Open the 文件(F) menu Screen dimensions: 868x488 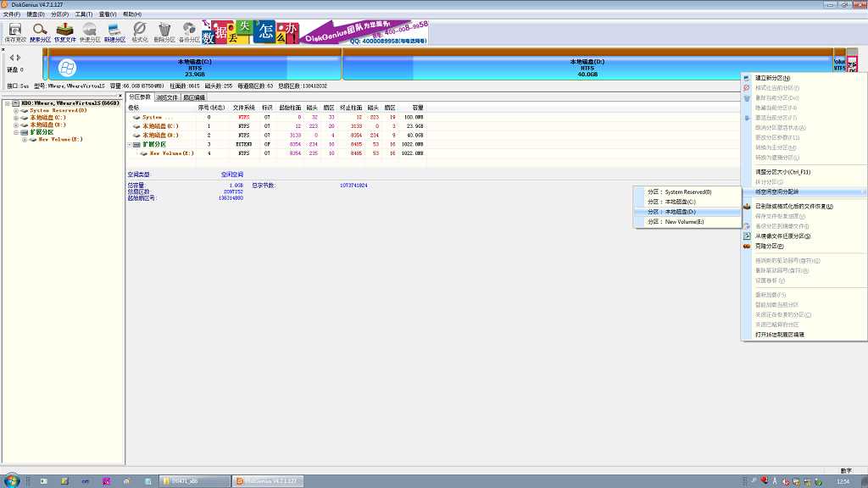tap(12, 14)
